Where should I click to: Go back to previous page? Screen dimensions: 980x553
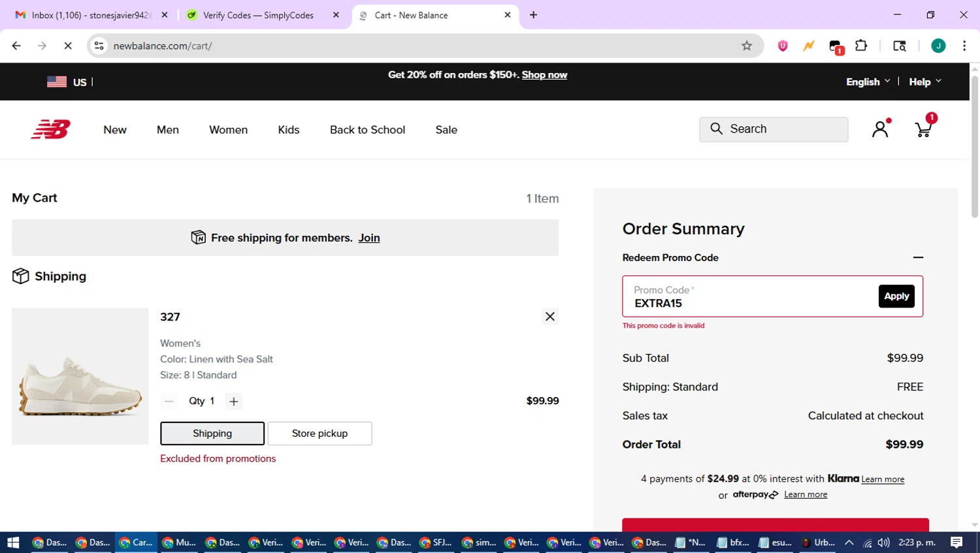pos(16,46)
